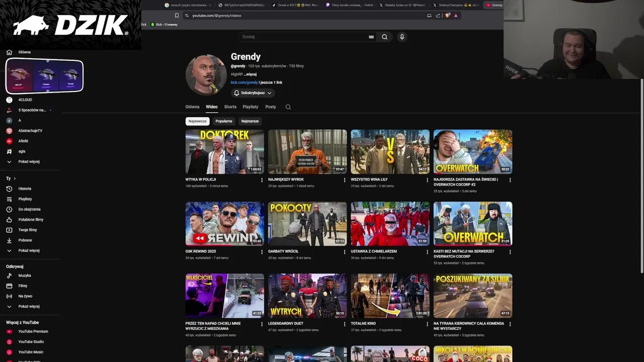Open video title NAJGORSZA ZASTAWKA NA ŚWIECIE

point(466,182)
